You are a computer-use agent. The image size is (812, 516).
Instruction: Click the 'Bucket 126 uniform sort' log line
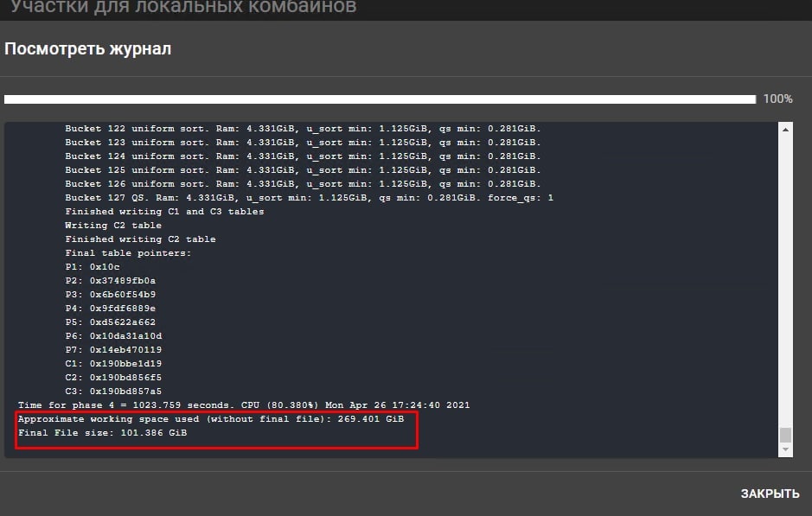pos(303,184)
